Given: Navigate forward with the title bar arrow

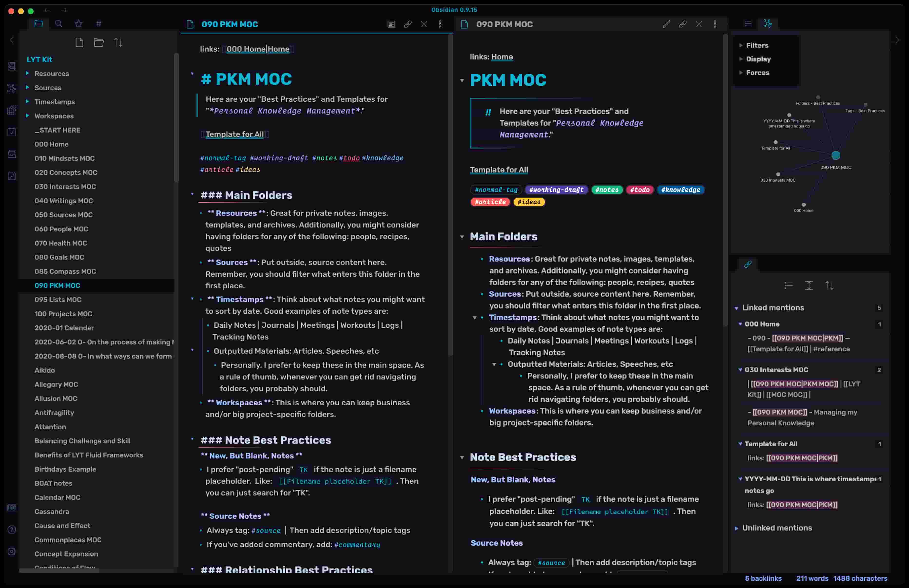Looking at the screenshot, I should point(64,10).
